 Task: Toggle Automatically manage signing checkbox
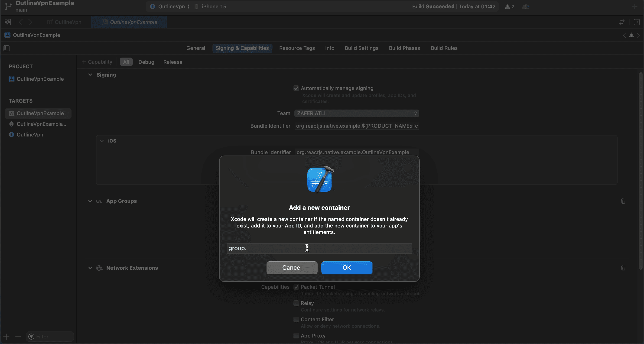(296, 88)
